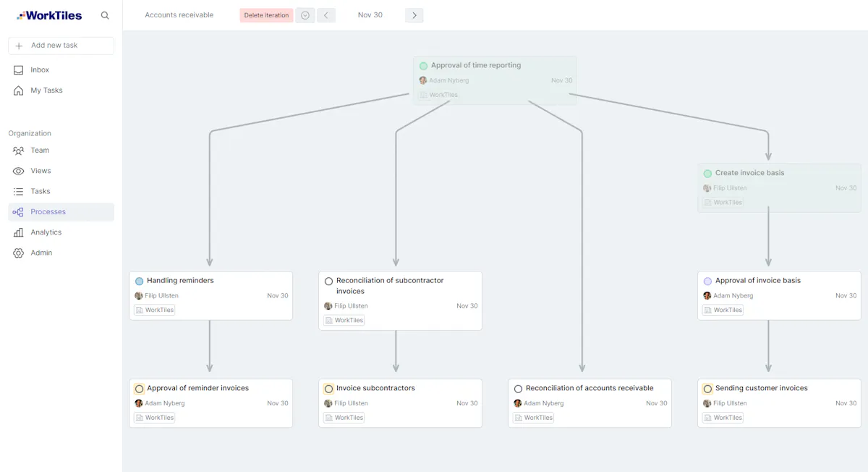Click the Processes flow icon
The height and width of the screenshot is (472, 868).
pyautogui.click(x=18, y=212)
